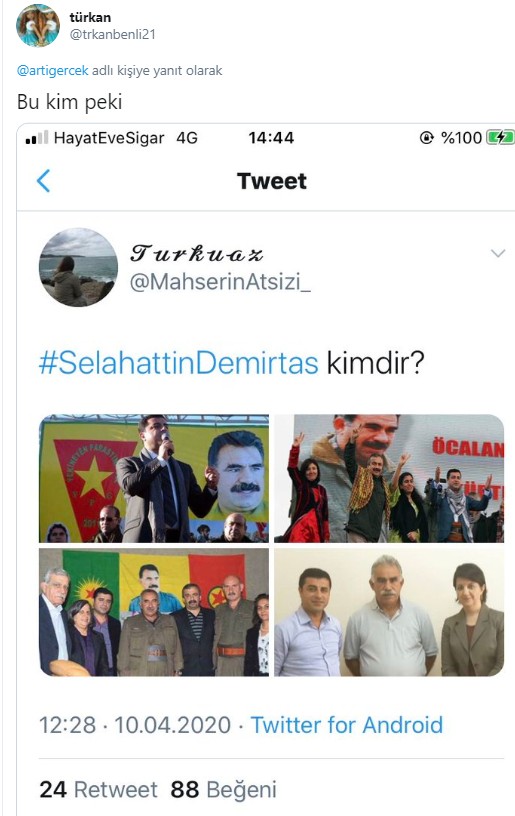Image resolution: width=515 pixels, height=816 pixels.
Task: Click the 12:28 · 10.04.2020 timestamp
Action: coord(135,725)
